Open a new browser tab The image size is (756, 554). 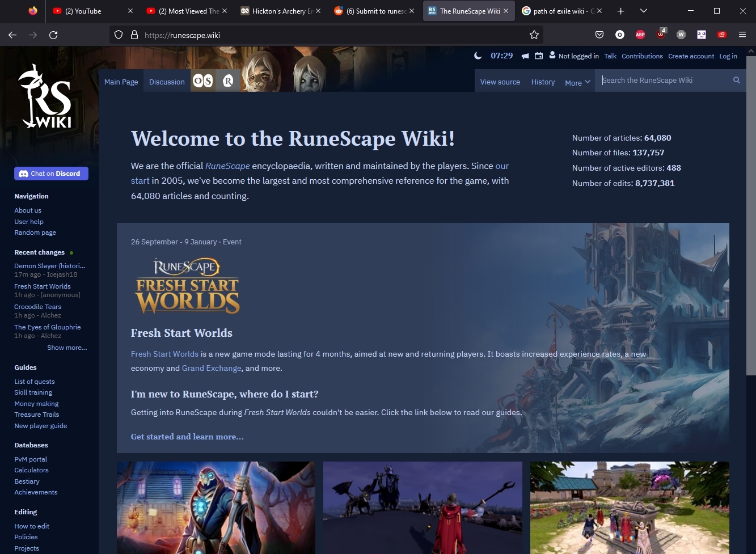point(620,11)
